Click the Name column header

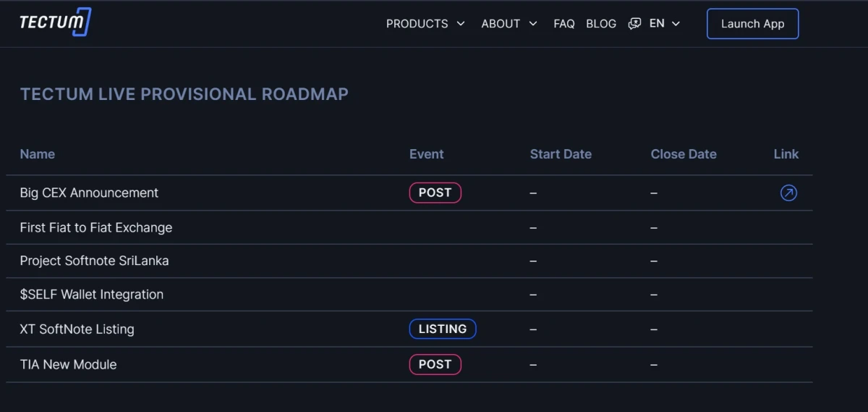click(38, 154)
